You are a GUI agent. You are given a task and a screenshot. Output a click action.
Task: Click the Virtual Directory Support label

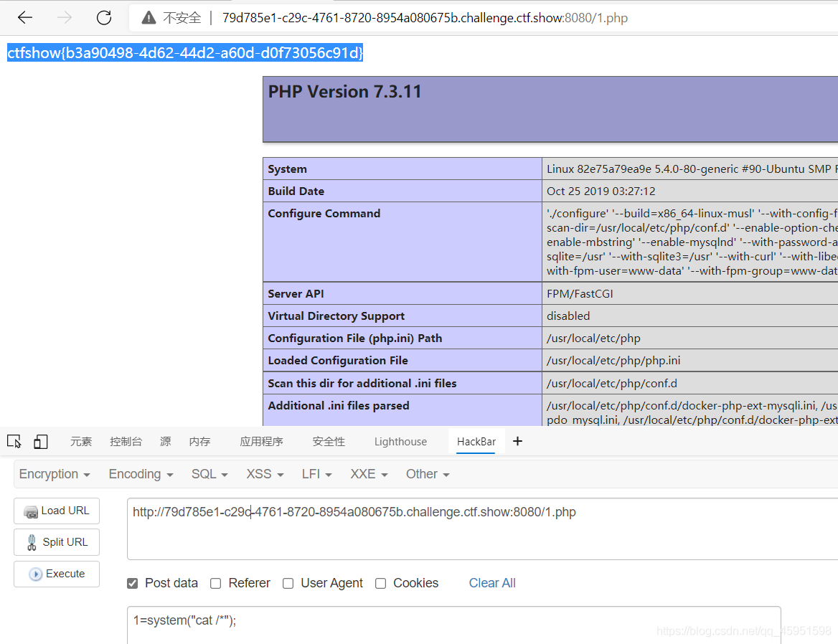(x=336, y=316)
